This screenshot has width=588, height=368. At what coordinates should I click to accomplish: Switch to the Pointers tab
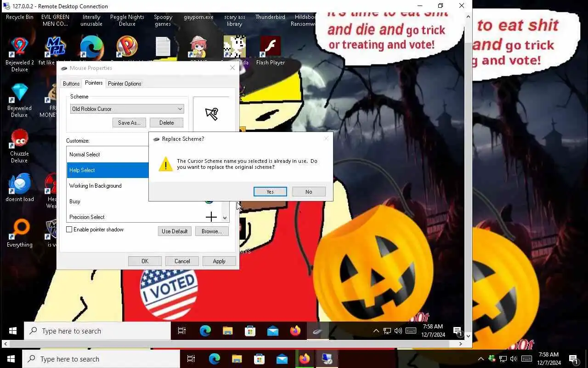[94, 83]
